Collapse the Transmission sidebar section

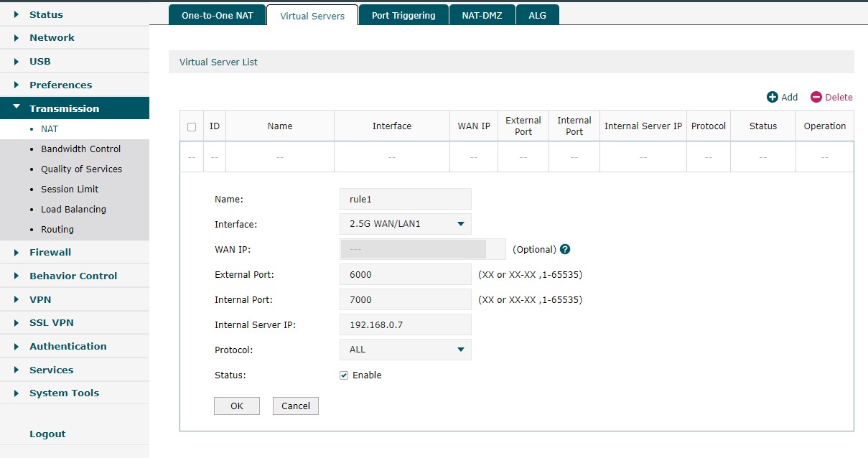point(64,108)
